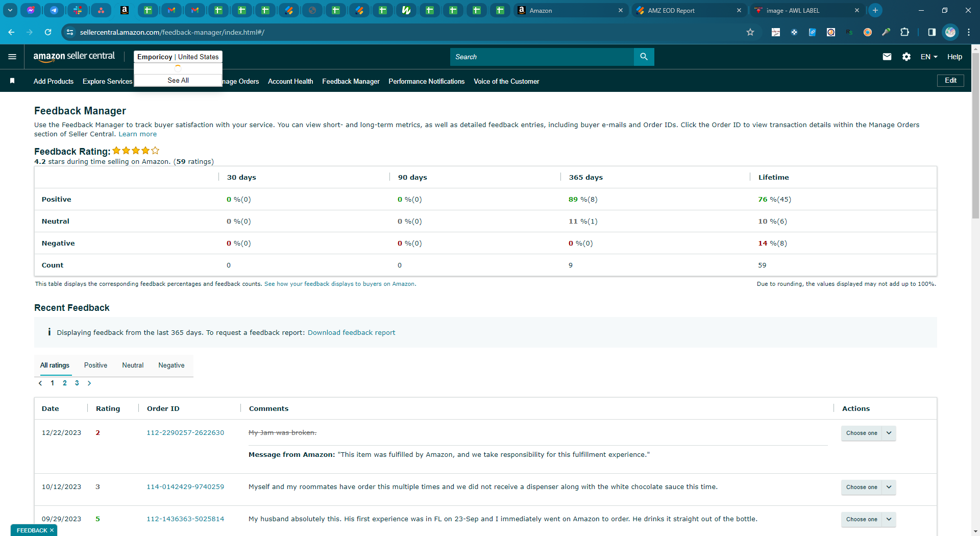980x536 pixels.
Task: Go back to the previous page
Action: [x=11, y=32]
